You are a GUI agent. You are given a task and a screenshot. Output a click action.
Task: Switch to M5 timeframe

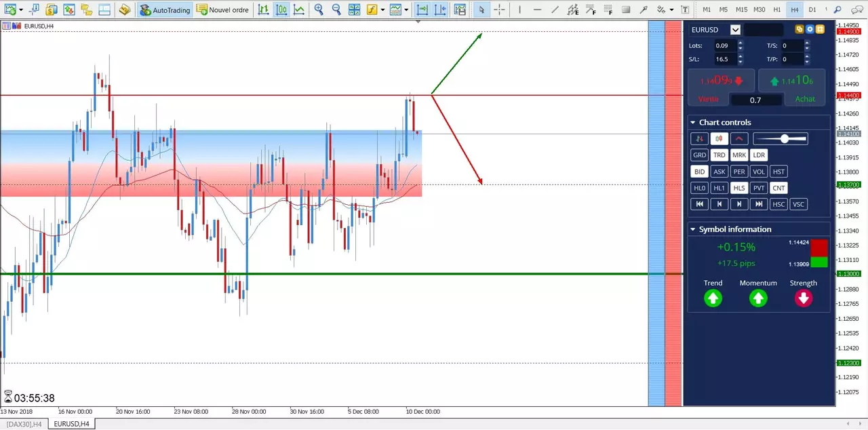[724, 9]
